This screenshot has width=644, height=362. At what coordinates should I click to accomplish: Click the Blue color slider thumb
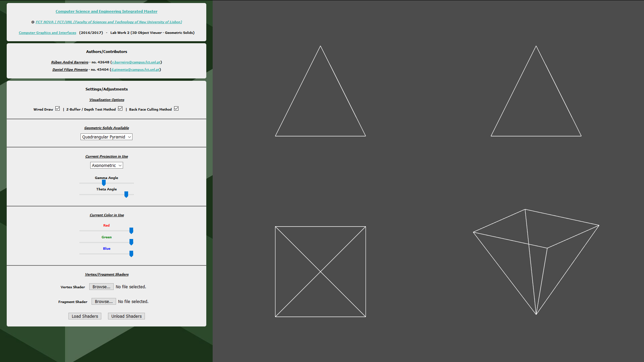point(131,254)
